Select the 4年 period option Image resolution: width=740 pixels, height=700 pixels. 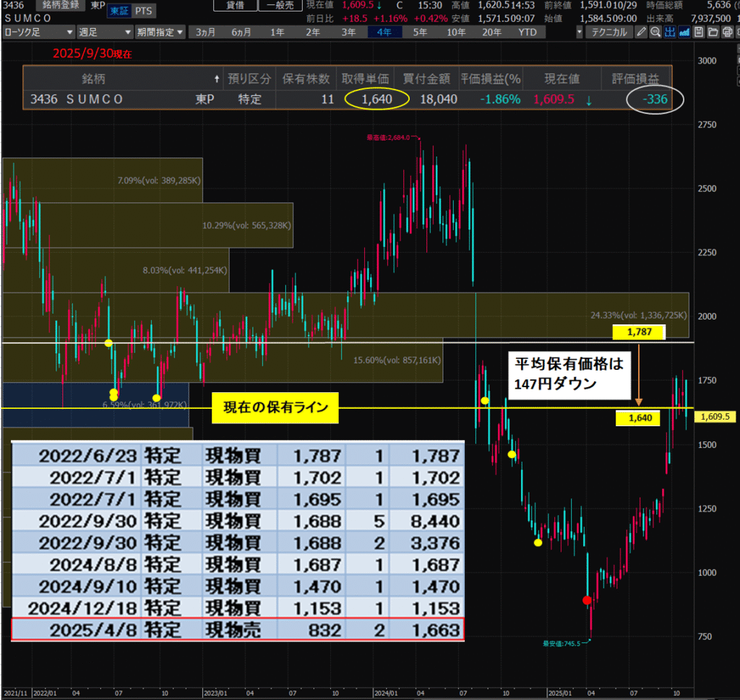tap(383, 32)
